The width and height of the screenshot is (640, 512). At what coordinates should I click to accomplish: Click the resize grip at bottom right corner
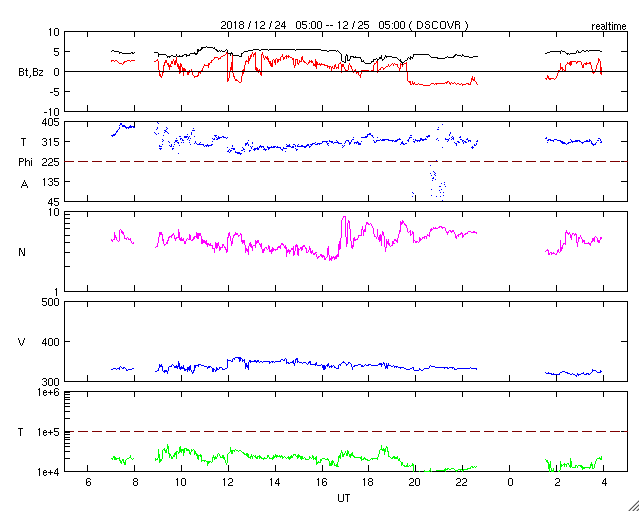tap(634, 506)
